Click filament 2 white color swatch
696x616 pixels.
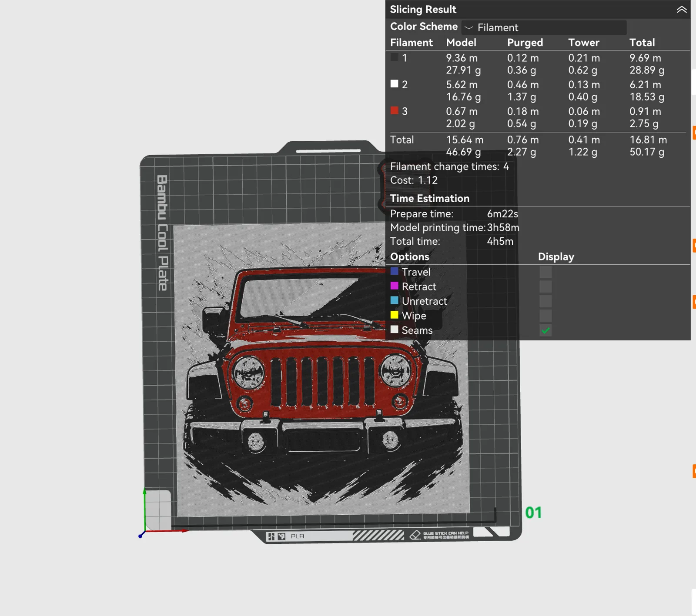tap(395, 83)
